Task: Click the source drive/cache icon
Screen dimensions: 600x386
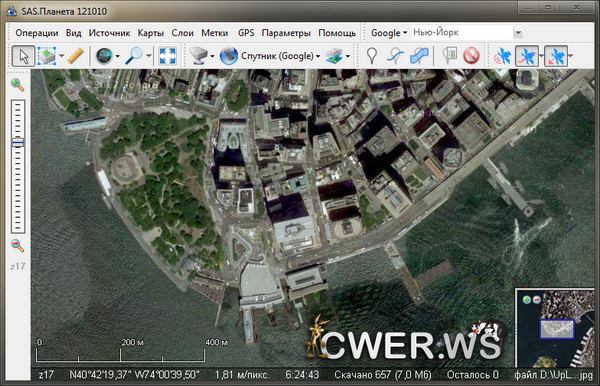Action: click(x=199, y=56)
